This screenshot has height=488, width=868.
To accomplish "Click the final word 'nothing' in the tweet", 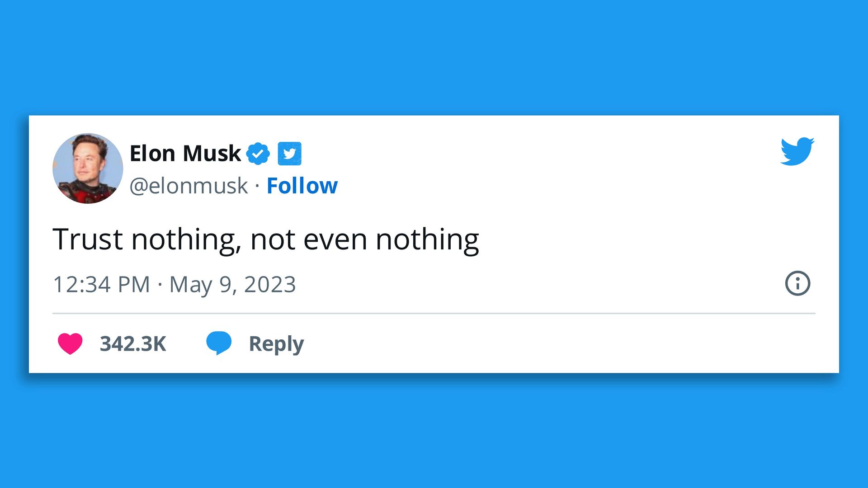I will (427, 240).
